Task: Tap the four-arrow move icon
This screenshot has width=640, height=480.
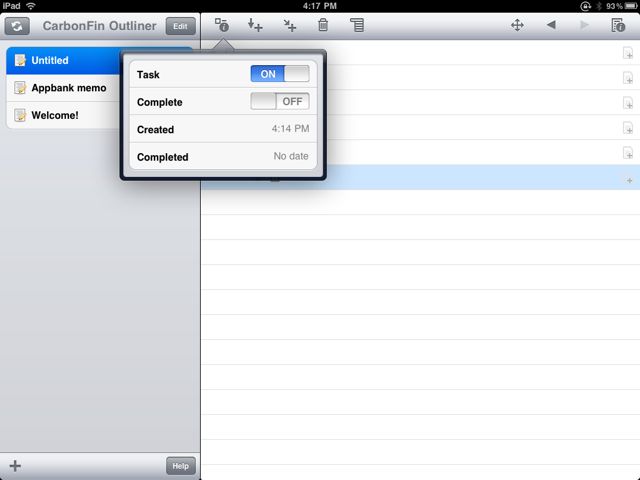Action: pos(517,25)
